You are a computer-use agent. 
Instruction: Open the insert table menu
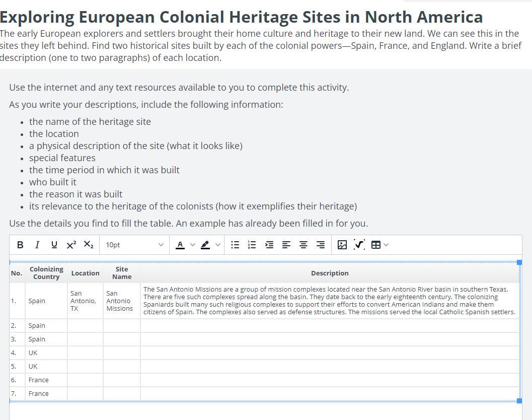[x=379, y=245]
